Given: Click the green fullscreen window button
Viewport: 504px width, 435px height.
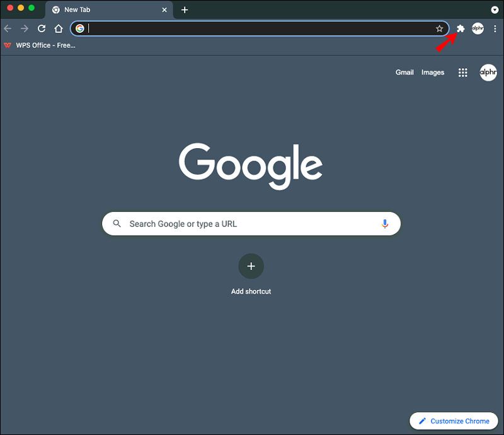Looking at the screenshot, I should coord(31,8).
